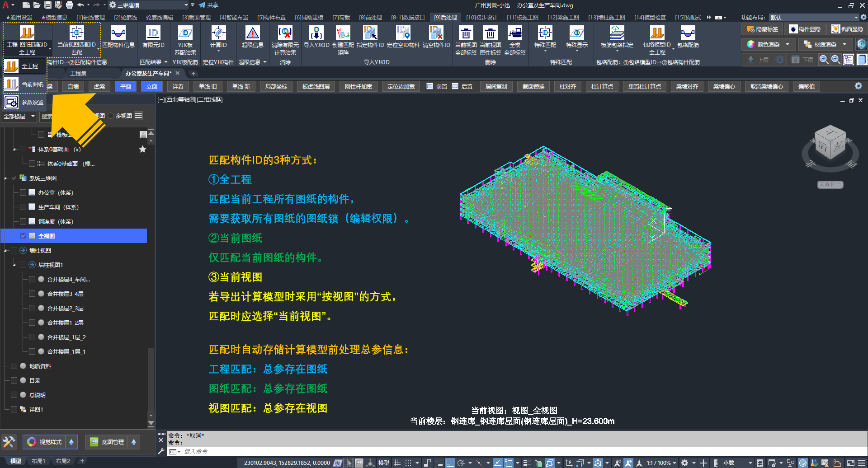This screenshot has height=468, width=868.
Task: Open the 板筋包络指定 tool
Action: [x=617, y=33]
